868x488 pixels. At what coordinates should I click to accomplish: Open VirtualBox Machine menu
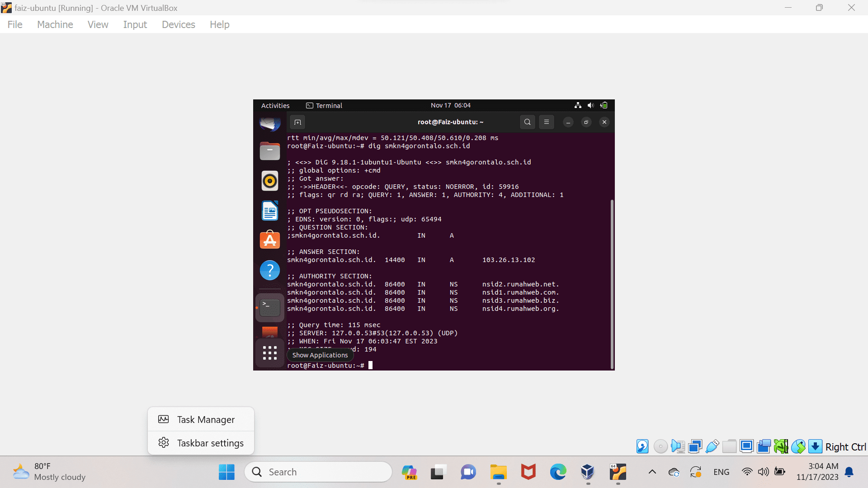(x=55, y=24)
